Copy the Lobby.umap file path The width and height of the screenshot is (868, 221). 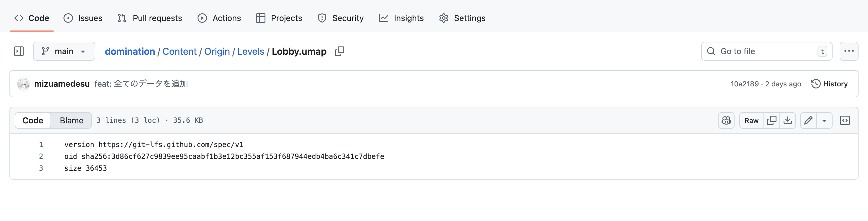[x=339, y=51]
